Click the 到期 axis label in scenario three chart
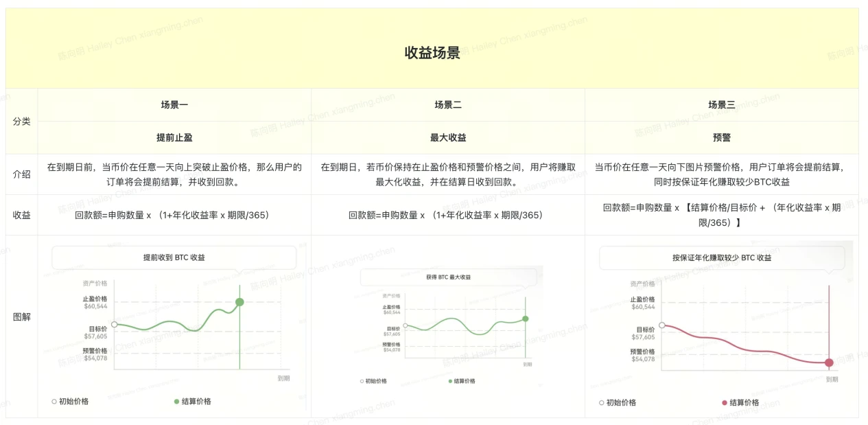 point(832,379)
